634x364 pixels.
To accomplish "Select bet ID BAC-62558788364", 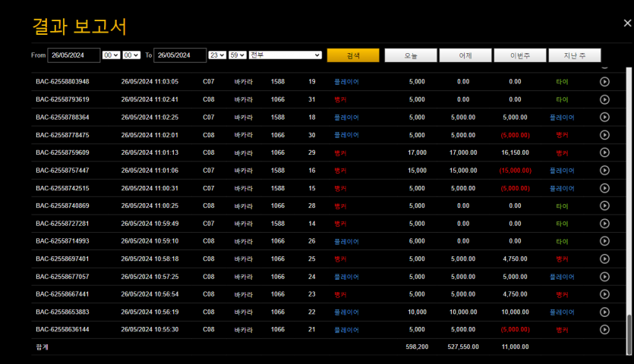I will pos(62,117).
